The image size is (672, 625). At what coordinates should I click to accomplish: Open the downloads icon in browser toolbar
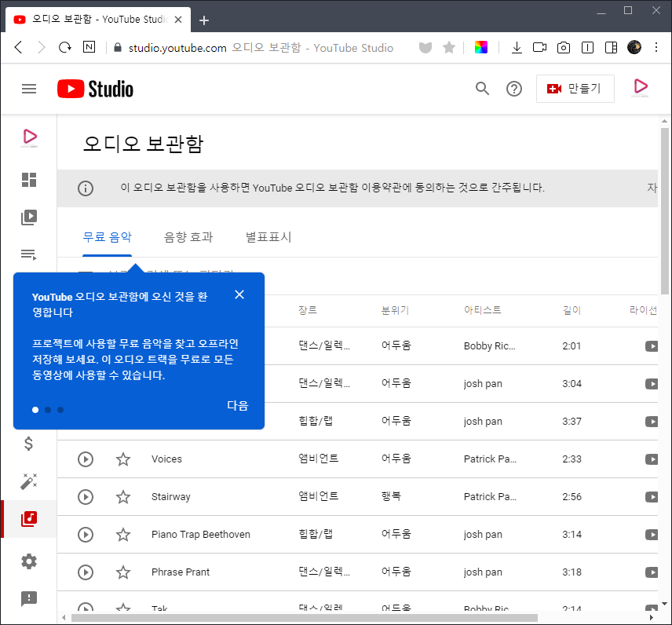coord(517,47)
